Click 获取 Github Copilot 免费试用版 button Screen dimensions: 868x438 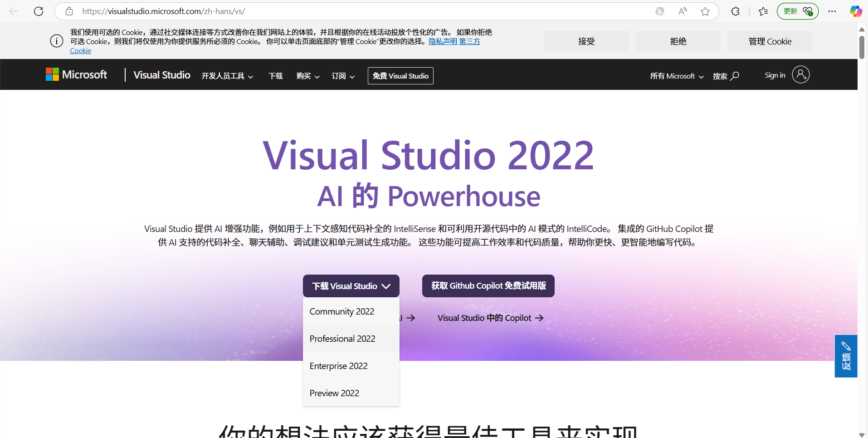coord(488,286)
